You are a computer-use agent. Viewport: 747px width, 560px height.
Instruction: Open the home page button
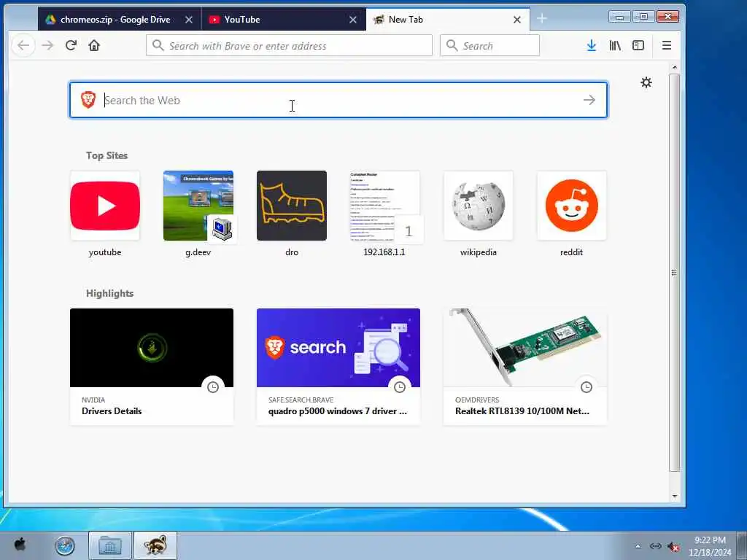94,46
